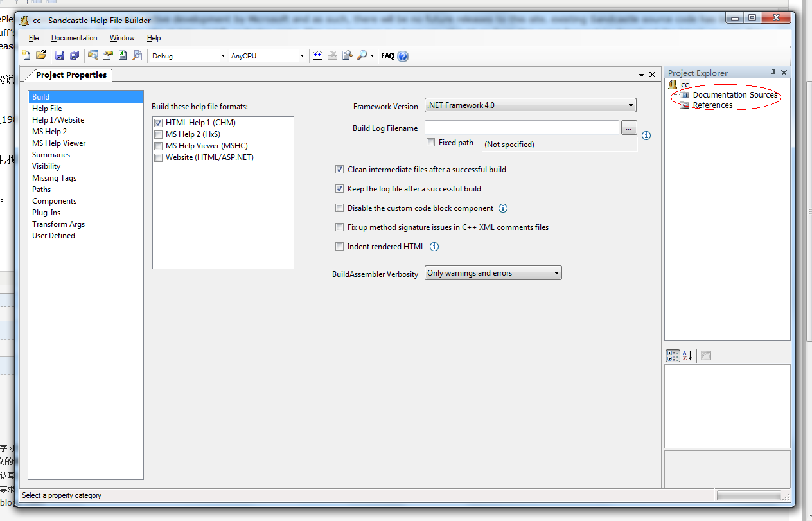The image size is (812, 521).
Task: Click the blue Help question mark icon
Action: tap(403, 56)
